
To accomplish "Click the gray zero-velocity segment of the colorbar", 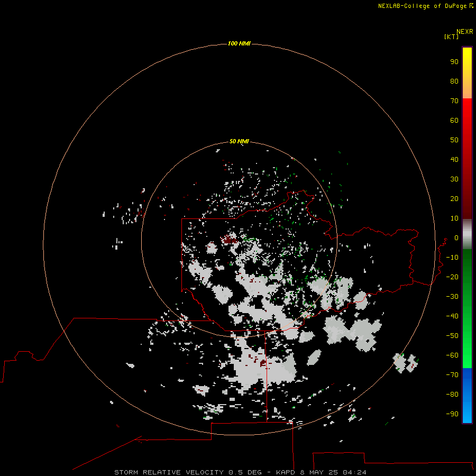I will pyautogui.click(x=467, y=234).
